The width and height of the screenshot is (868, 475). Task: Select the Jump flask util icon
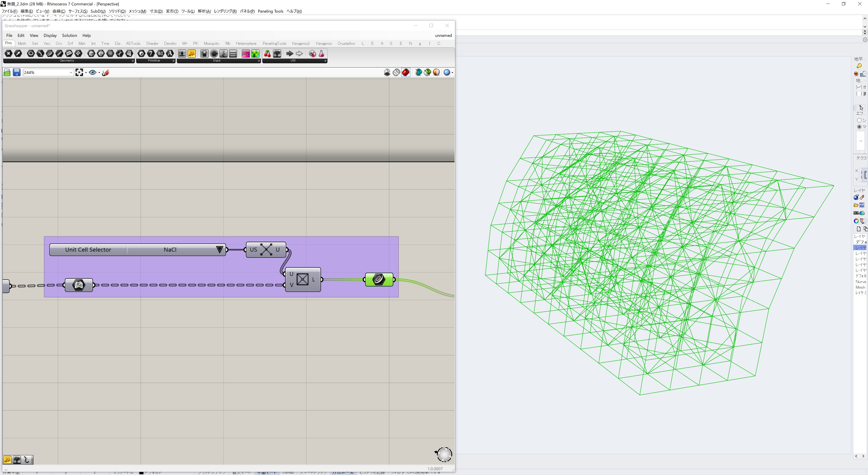pos(321,54)
